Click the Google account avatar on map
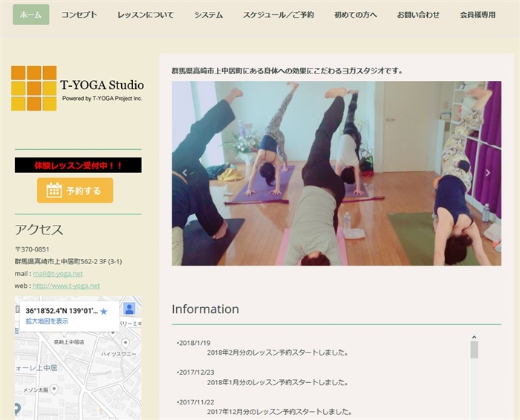 point(129,309)
